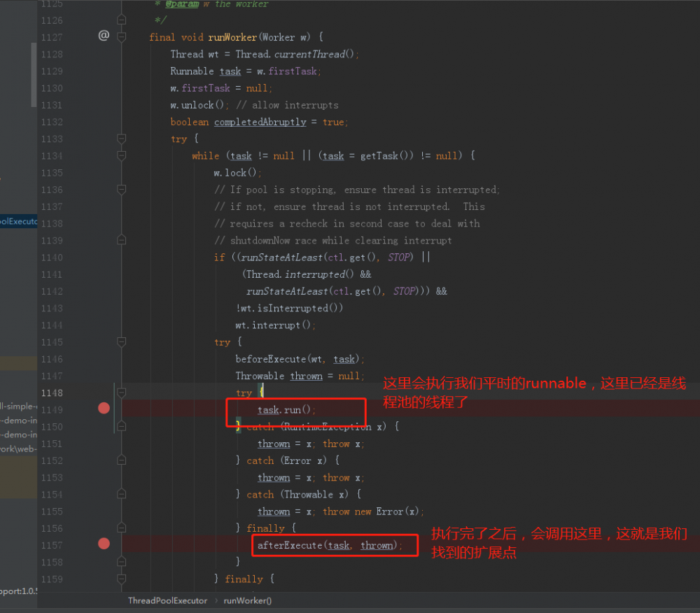Screen dimensions: 700x613
Task: Click currentThread() on line 1128
Action: coord(314,54)
